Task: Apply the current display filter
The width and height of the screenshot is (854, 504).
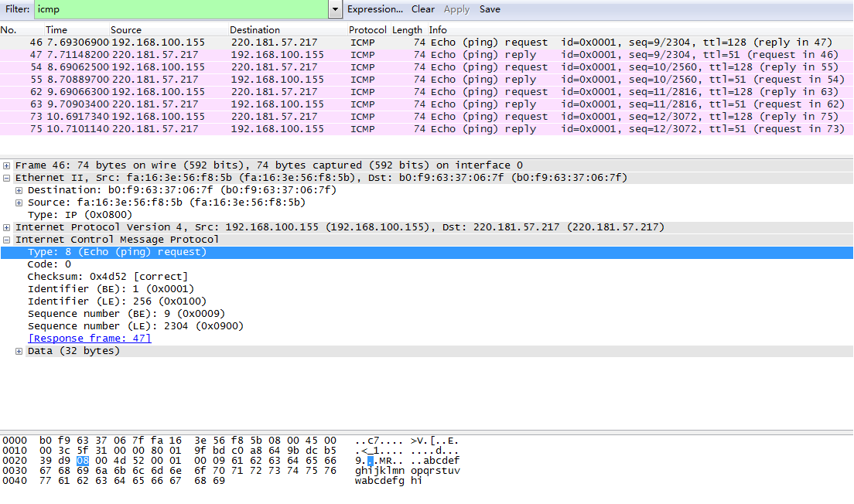Action: (x=456, y=9)
